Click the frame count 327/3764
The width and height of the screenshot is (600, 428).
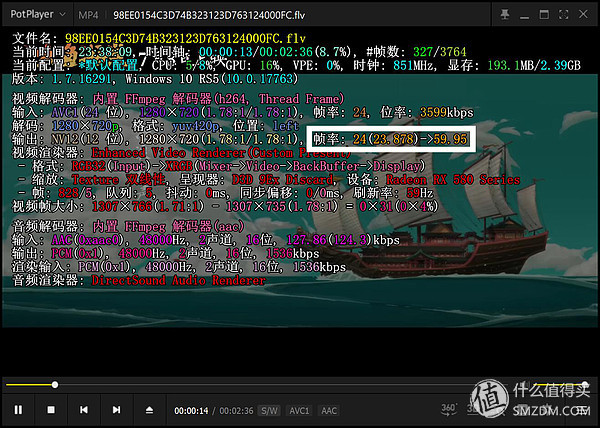pyautogui.click(x=440, y=52)
